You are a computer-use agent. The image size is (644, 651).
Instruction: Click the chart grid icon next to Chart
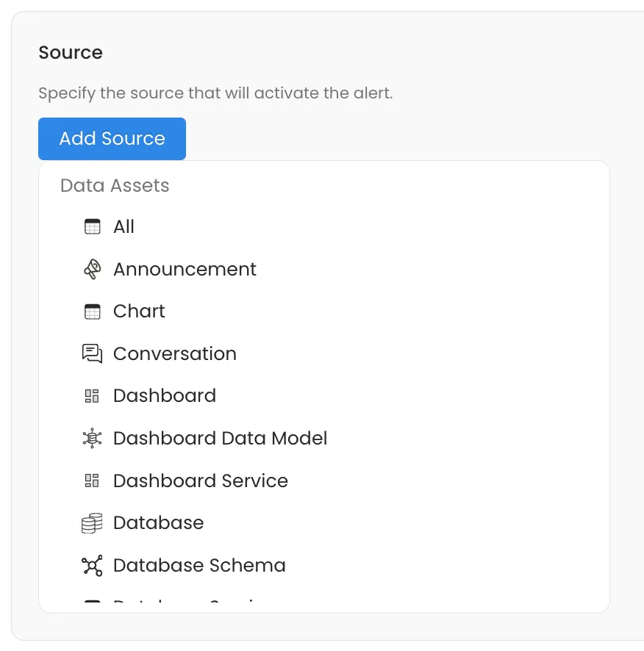[x=92, y=311]
